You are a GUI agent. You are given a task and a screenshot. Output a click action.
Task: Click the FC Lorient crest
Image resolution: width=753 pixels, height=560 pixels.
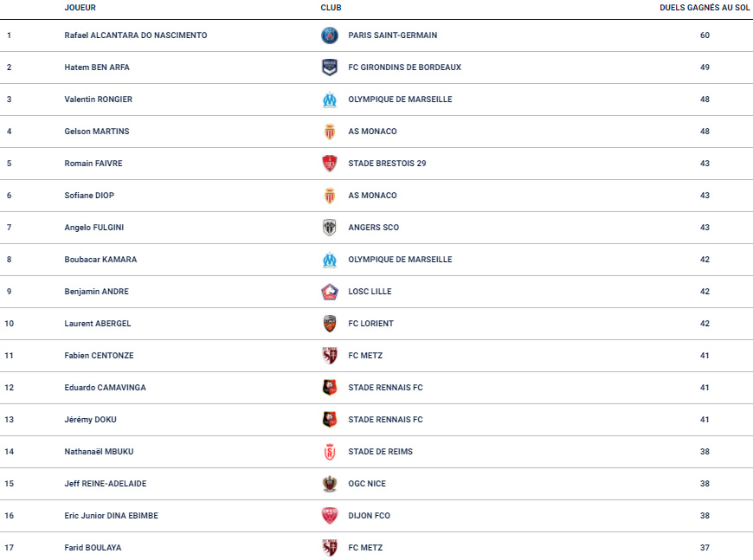[330, 324]
